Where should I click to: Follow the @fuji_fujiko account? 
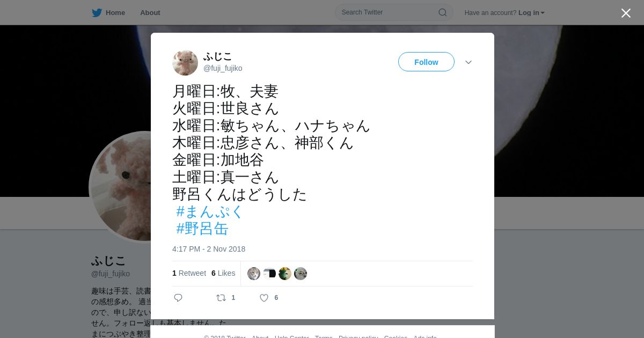426,62
